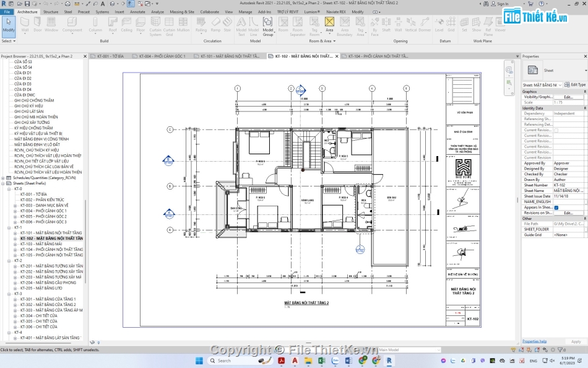Pick the Door tool

click(38, 25)
